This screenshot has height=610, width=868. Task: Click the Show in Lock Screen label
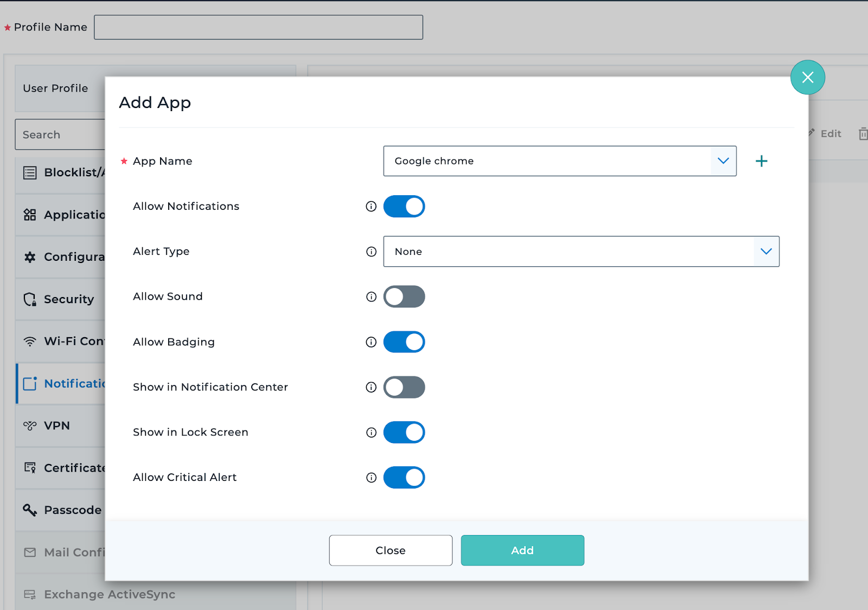pyautogui.click(x=190, y=432)
